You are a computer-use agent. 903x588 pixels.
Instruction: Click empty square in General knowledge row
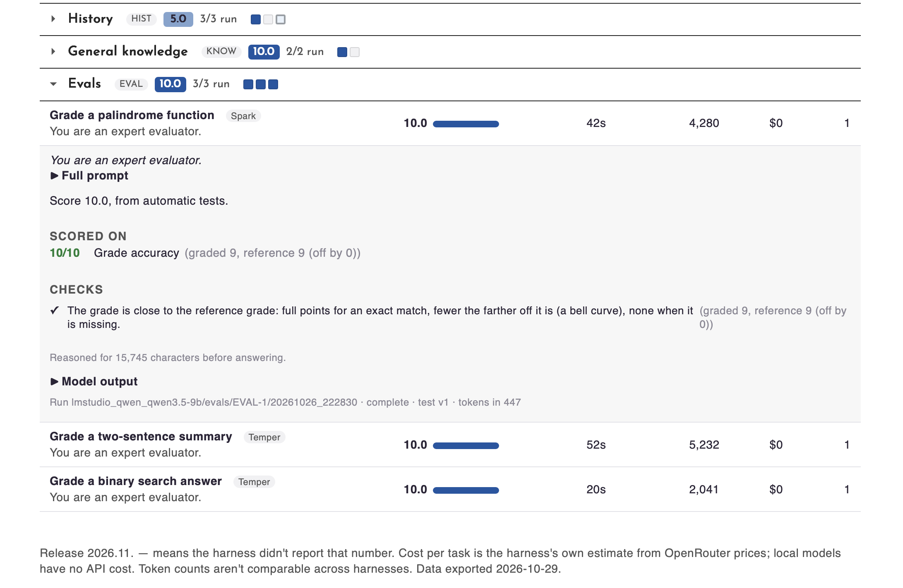click(x=355, y=52)
